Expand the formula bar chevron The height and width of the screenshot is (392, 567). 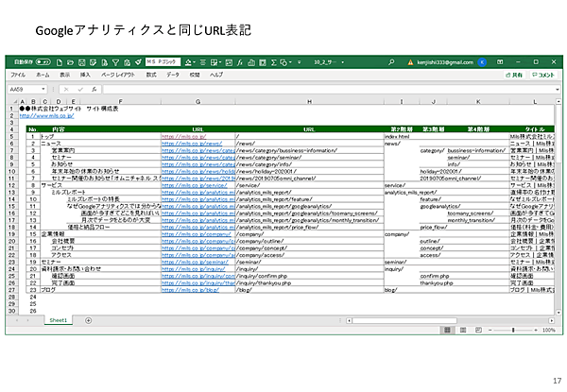coord(558,89)
